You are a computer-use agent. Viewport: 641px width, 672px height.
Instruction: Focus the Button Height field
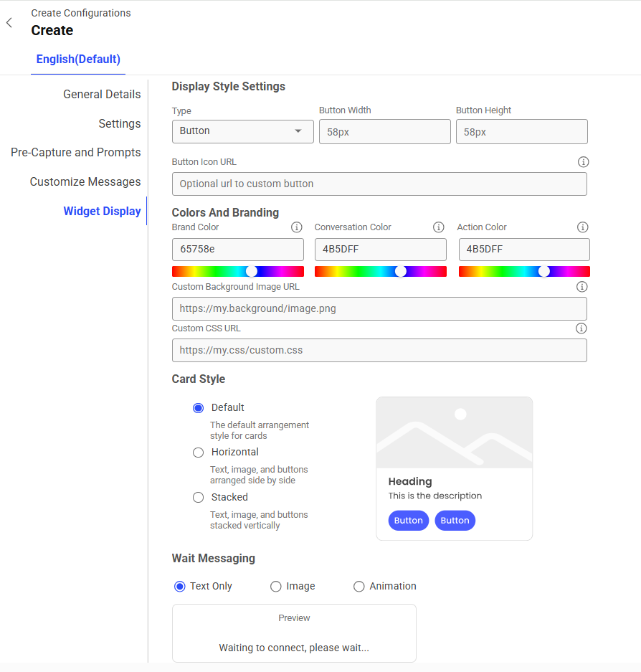[x=521, y=131]
